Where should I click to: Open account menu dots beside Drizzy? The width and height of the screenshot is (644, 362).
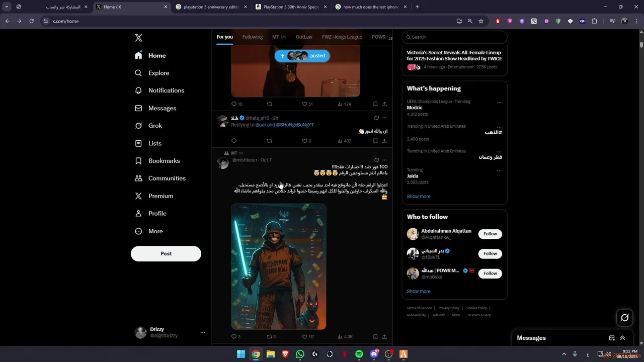click(203, 332)
